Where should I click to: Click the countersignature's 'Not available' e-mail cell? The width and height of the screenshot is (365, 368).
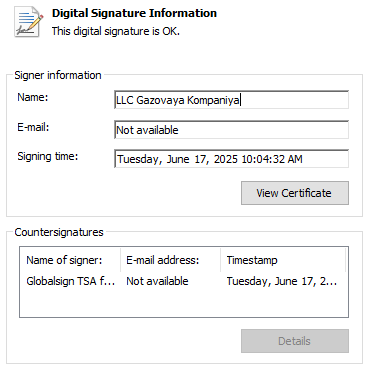click(157, 281)
